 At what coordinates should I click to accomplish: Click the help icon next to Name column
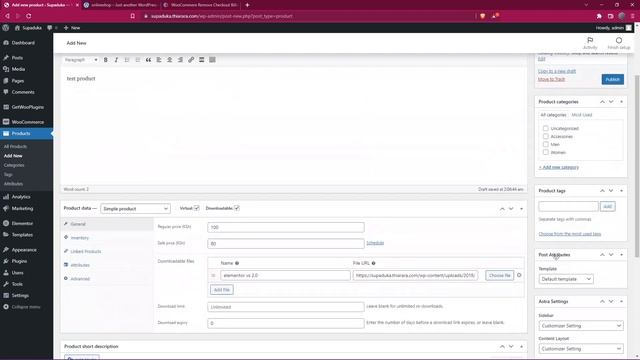tap(237, 263)
